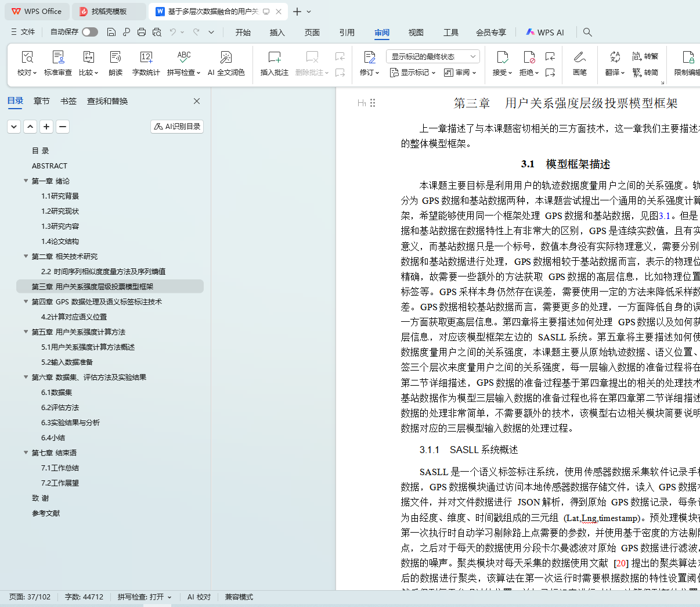Switch to the 插入 ribbon tab
Screen dimensions: 700x607
[x=277, y=33]
